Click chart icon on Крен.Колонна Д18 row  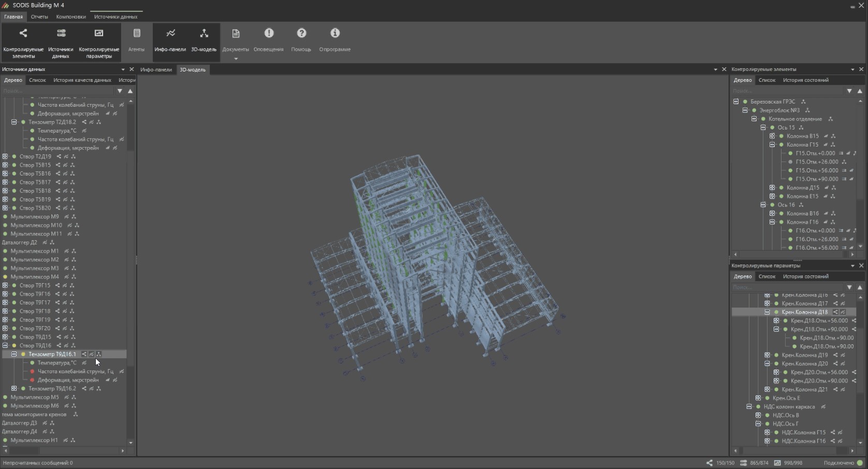click(x=843, y=312)
